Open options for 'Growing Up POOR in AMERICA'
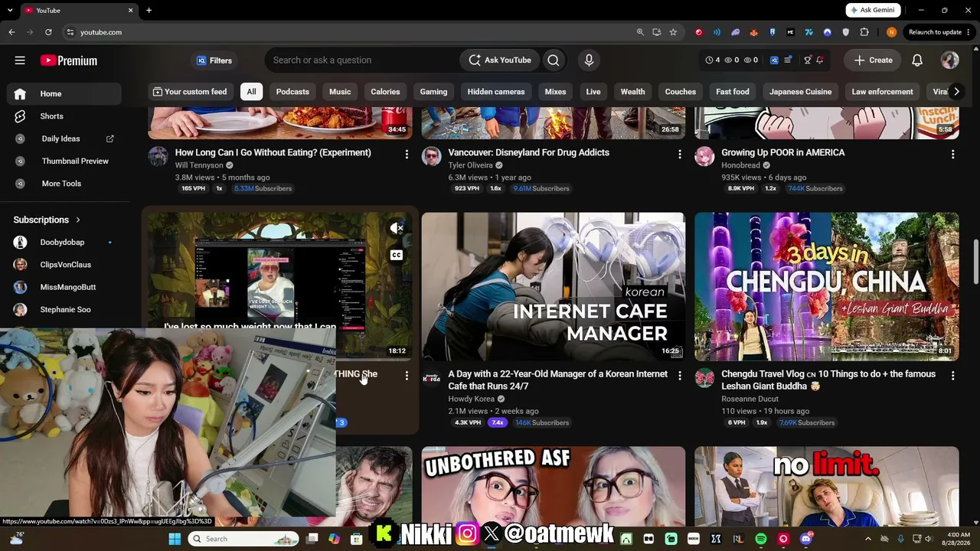980x551 pixels. (952, 155)
